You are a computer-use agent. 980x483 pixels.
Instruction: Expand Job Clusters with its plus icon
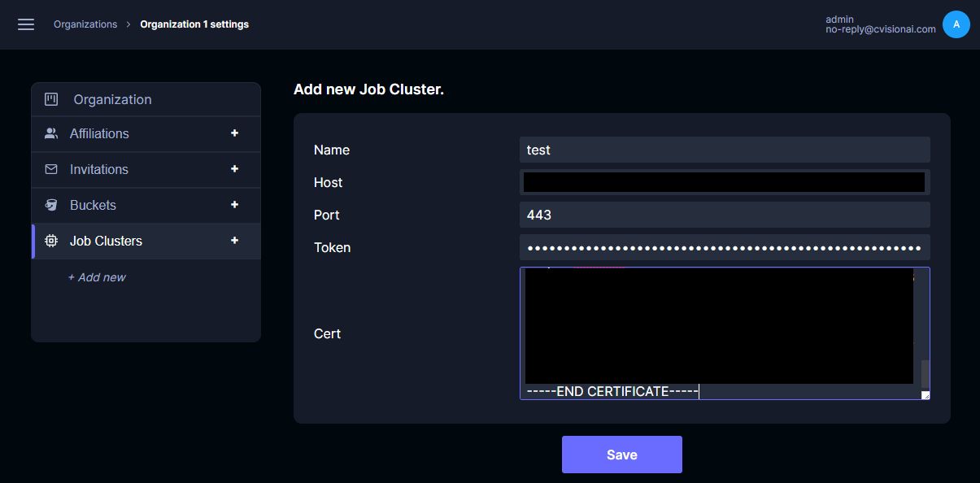coord(234,241)
